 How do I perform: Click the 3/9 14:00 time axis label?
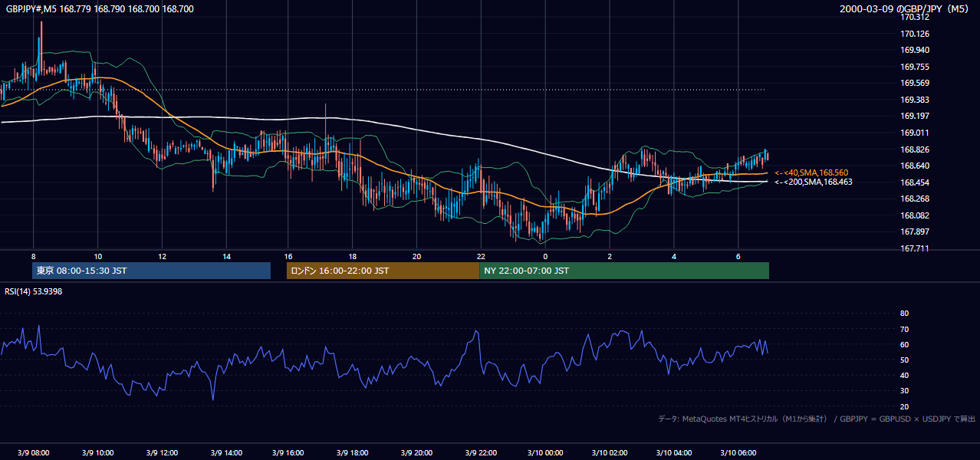coord(226,452)
